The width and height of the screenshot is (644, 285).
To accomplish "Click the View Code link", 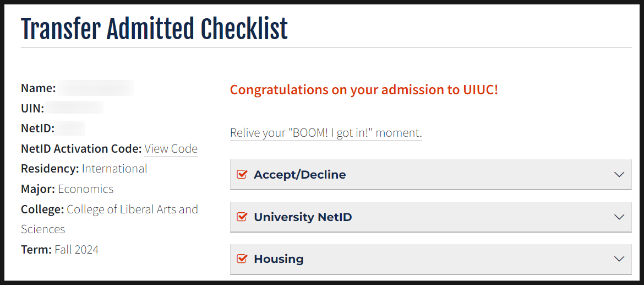I will [171, 149].
